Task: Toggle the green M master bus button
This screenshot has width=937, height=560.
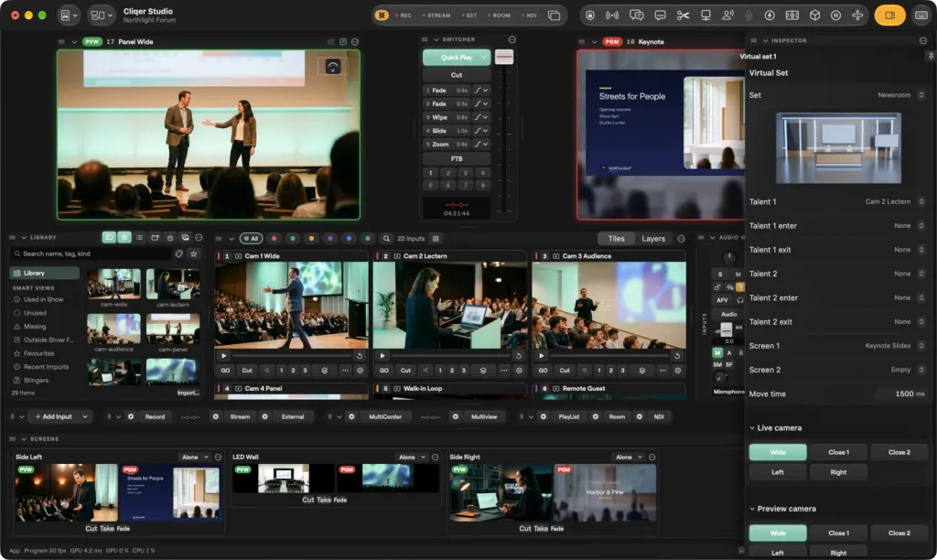Action: click(717, 352)
